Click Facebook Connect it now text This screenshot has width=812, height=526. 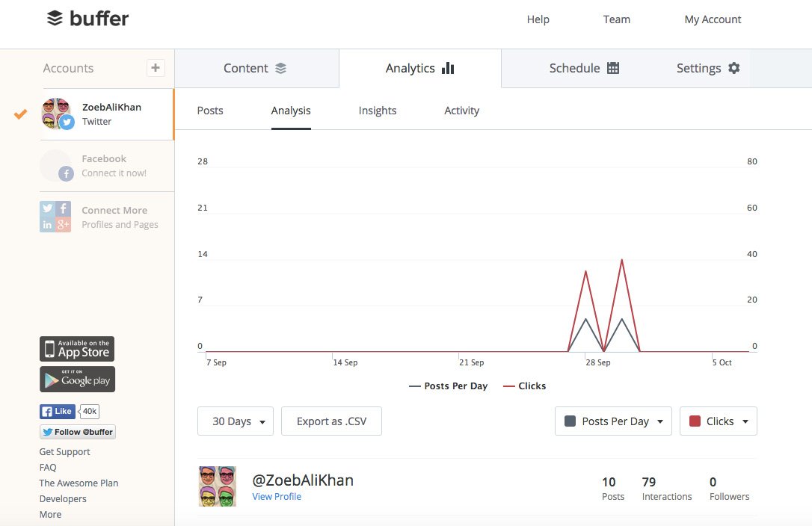coord(114,166)
